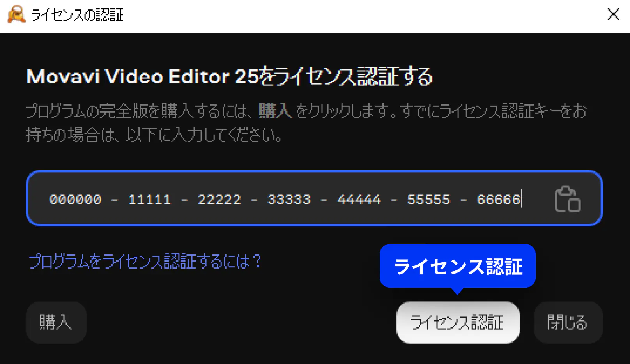Click the 閉じる button
The image size is (630, 364).
tap(568, 322)
